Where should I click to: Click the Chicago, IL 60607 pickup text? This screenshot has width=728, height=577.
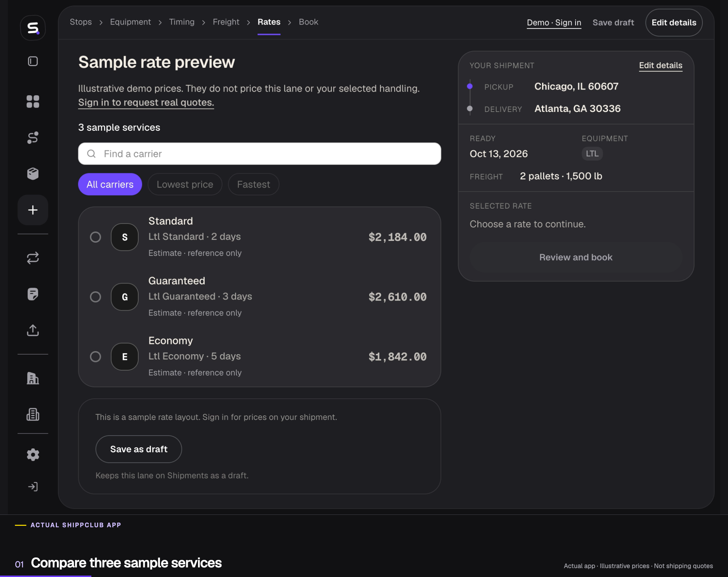pyautogui.click(x=576, y=86)
